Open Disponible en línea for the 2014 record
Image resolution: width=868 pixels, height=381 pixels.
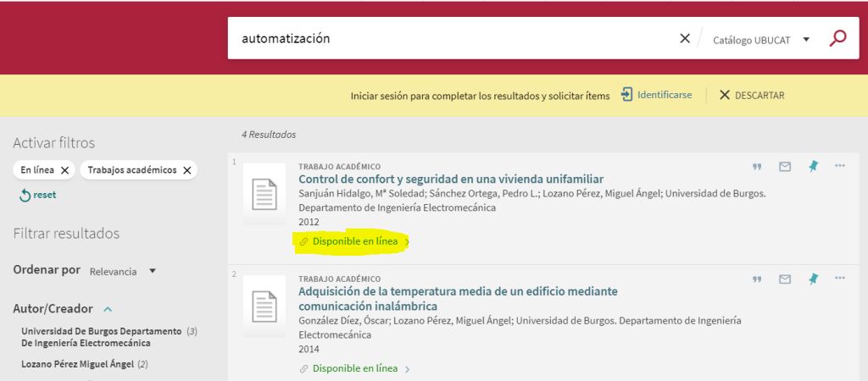pos(354,369)
